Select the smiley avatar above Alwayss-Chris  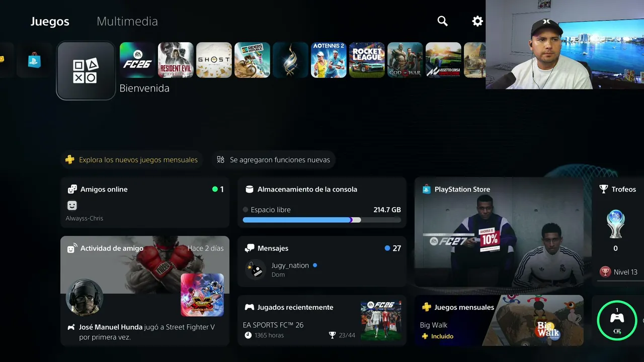[72, 206]
